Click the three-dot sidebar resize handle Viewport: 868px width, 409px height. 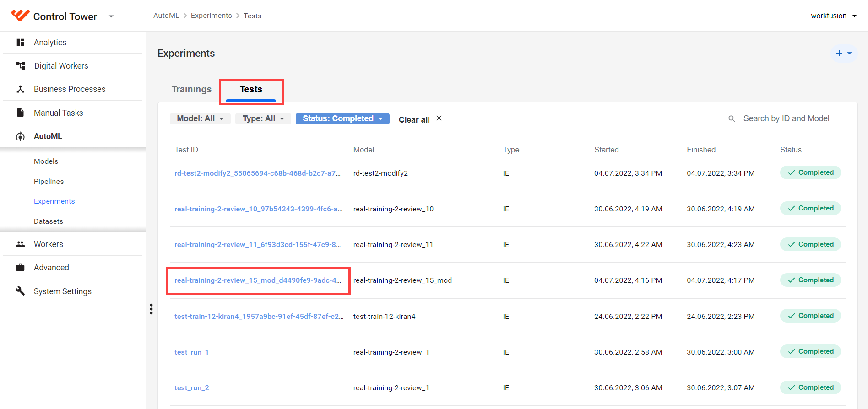(x=151, y=309)
